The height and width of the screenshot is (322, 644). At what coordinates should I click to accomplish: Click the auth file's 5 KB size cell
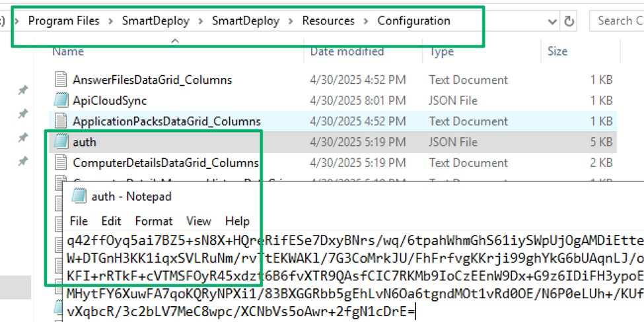601,142
